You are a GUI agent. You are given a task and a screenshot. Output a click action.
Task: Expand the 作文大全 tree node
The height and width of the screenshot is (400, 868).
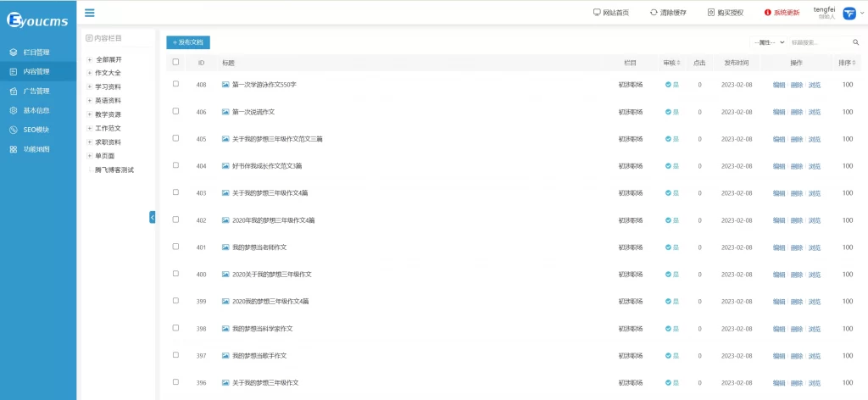click(90, 73)
